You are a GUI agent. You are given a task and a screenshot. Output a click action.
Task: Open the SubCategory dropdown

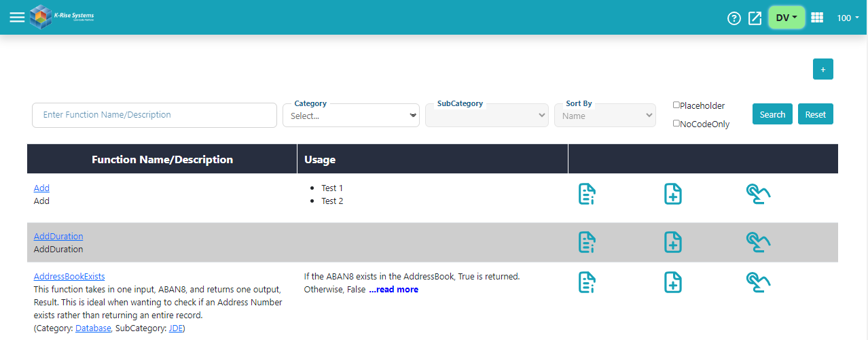486,116
